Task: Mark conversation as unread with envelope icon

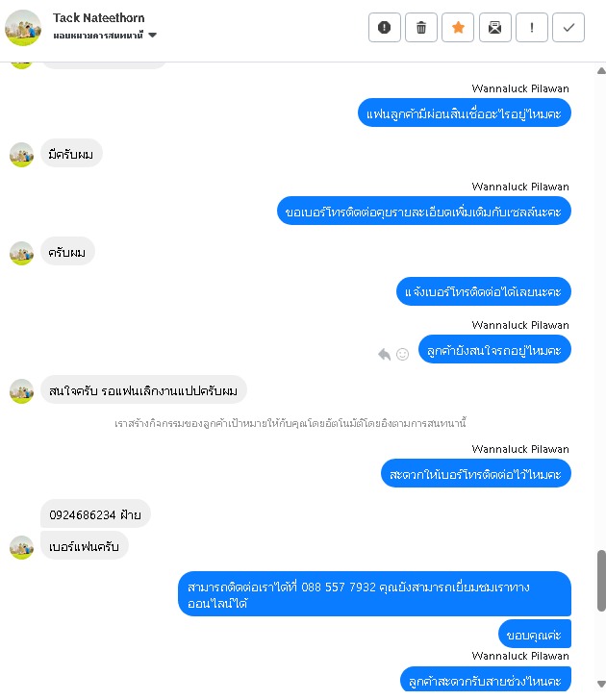Action: click(494, 28)
